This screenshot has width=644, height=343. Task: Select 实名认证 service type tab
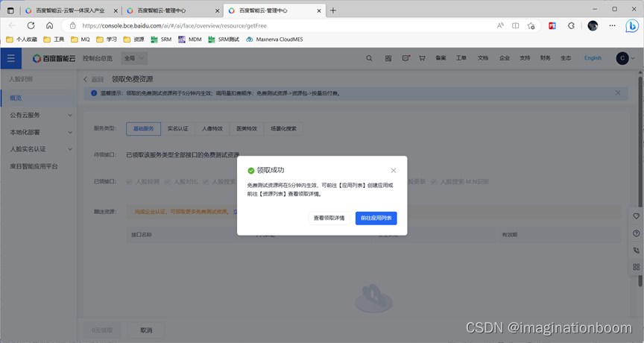178,128
